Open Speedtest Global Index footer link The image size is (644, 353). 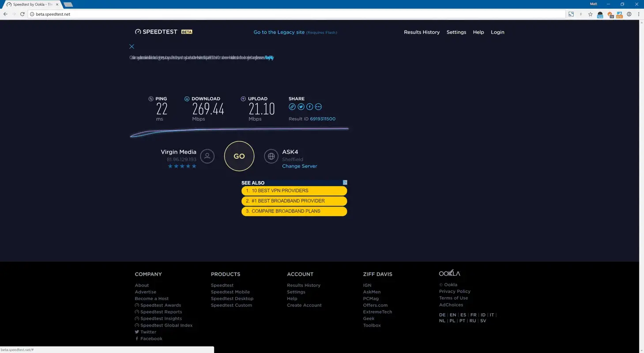[164, 325]
